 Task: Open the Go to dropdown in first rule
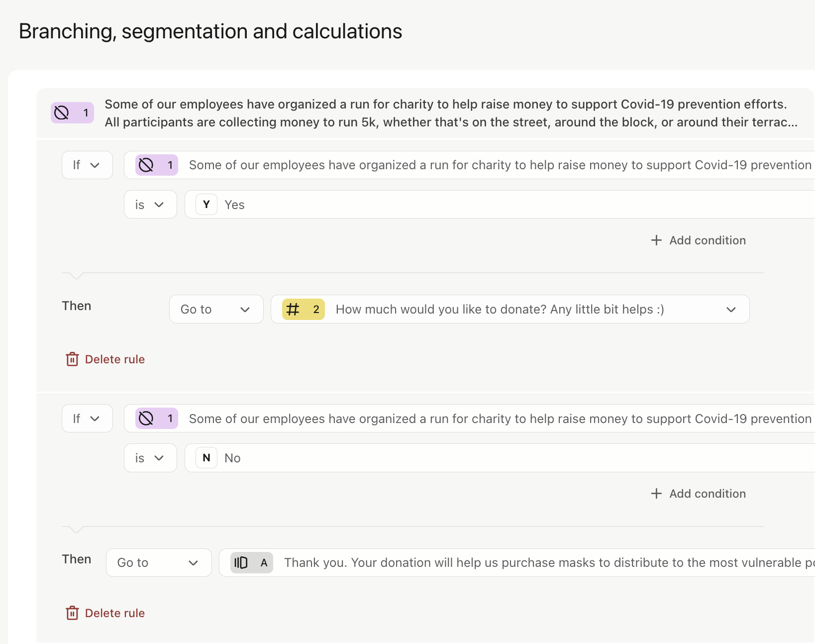tap(216, 310)
